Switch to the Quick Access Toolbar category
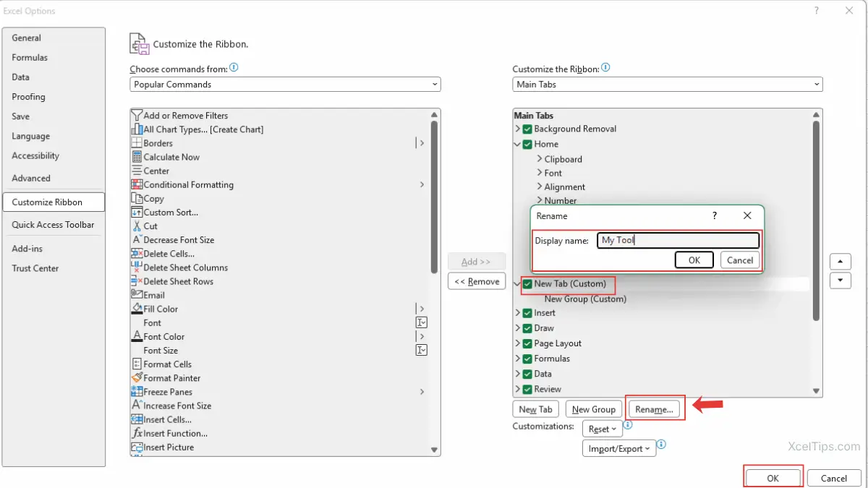868x488 pixels. point(53,225)
